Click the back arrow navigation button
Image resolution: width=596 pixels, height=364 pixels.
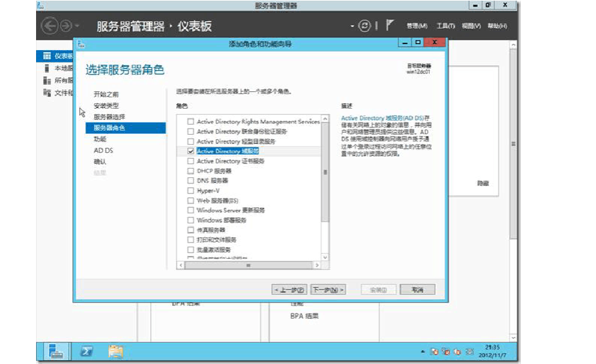(x=49, y=26)
